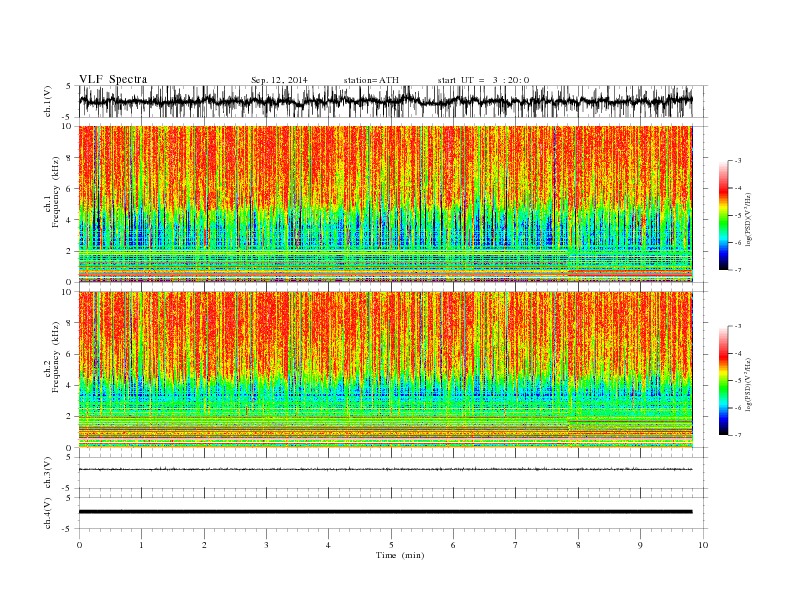Click the "-7" label on ch.2 colorbar
792x612 pixels.
click(738, 435)
